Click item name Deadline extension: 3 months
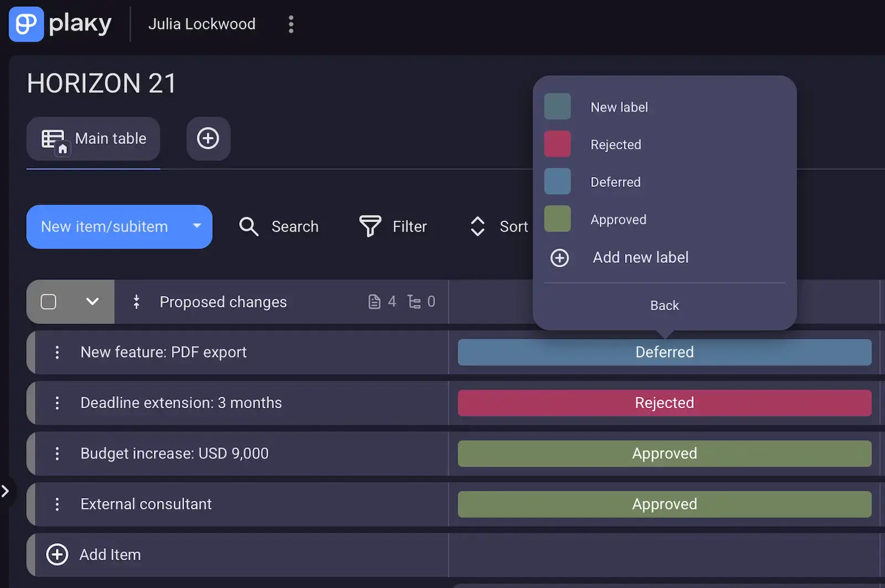The width and height of the screenshot is (885, 588). 181,403
